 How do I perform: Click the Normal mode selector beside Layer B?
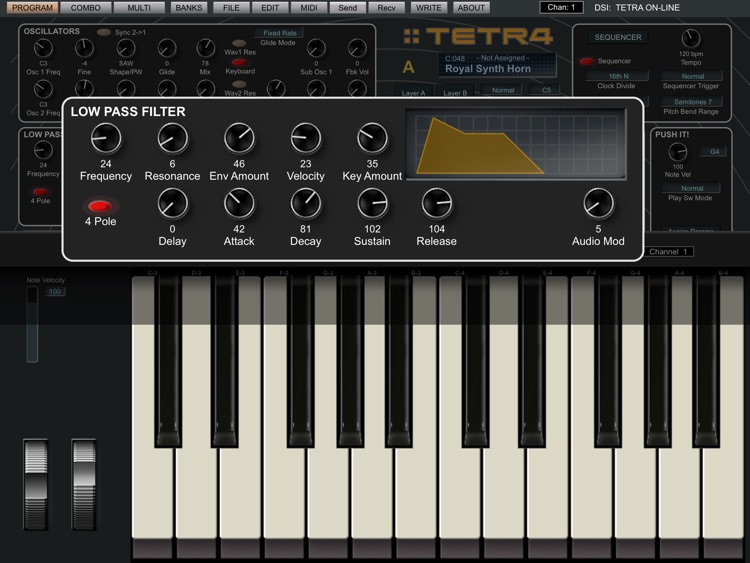point(503,90)
